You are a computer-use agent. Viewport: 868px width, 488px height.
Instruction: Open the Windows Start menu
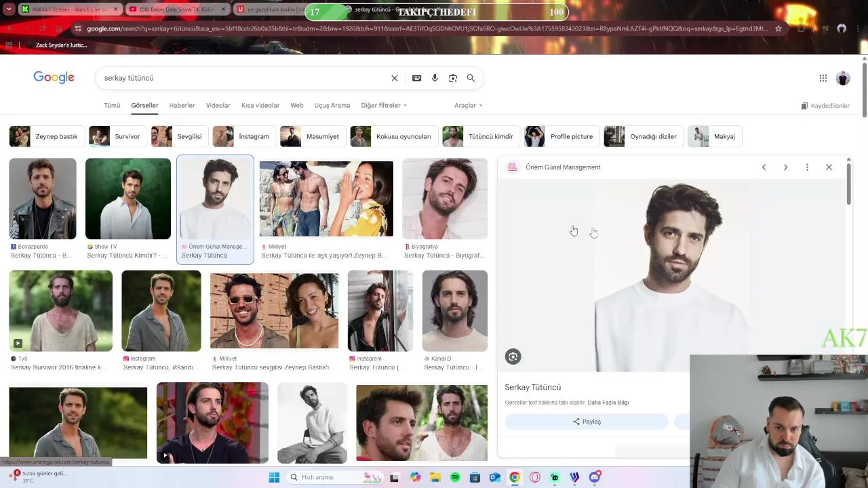274,477
